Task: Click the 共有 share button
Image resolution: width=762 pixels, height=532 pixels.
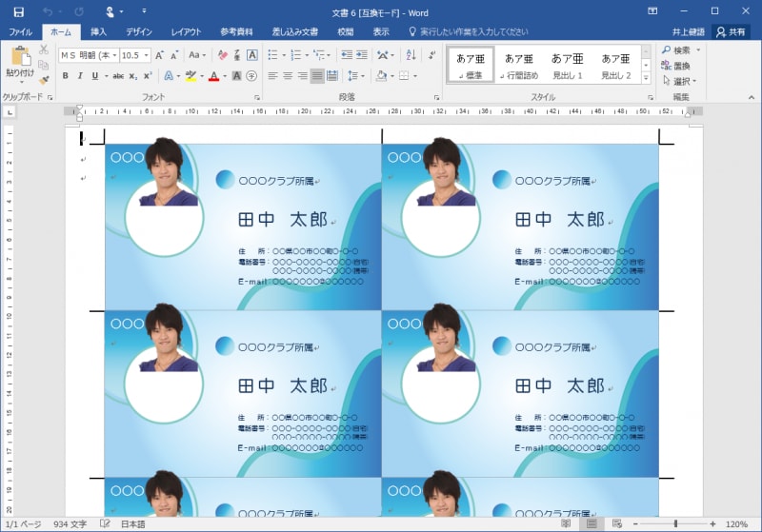Action: click(731, 32)
